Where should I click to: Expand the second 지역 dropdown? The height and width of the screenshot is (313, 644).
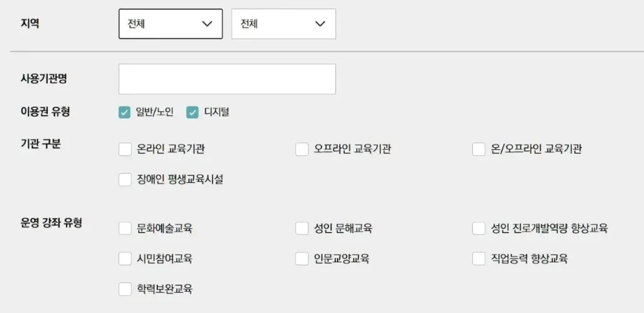283,24
